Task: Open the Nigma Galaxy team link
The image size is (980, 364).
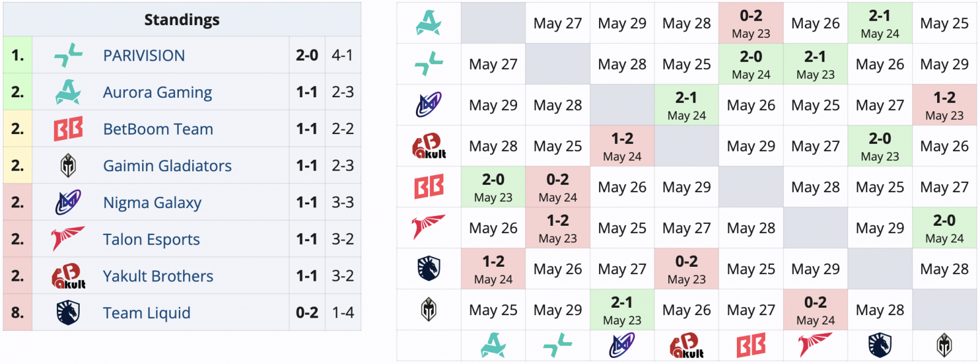Action: [152, 202]
